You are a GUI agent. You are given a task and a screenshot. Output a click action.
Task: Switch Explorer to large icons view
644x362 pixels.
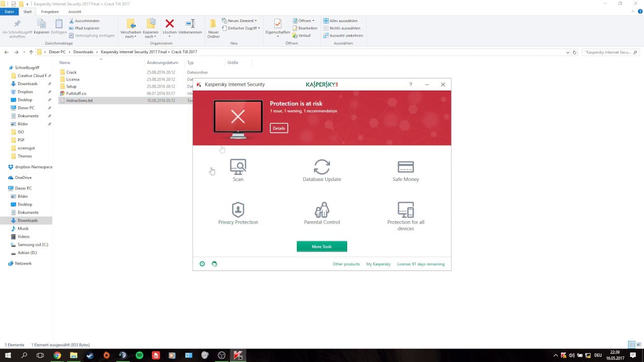tap(638, 345)
